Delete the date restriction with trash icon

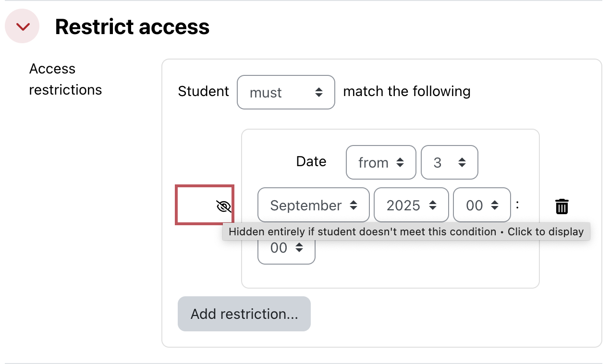(561, 206)
